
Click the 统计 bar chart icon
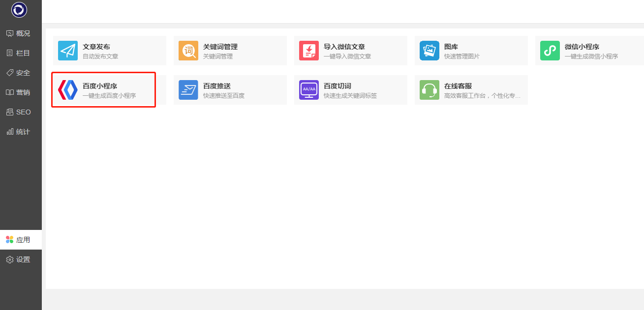click(9, 132)
